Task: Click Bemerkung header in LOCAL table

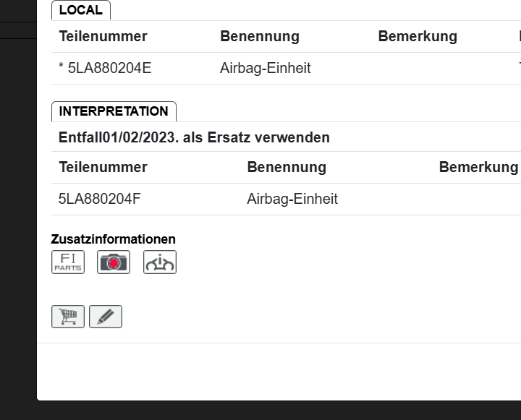Action: [418, 36]
